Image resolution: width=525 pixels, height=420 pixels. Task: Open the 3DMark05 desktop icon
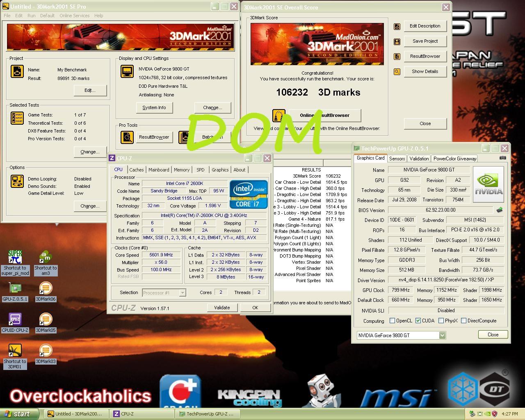(46, 323)
